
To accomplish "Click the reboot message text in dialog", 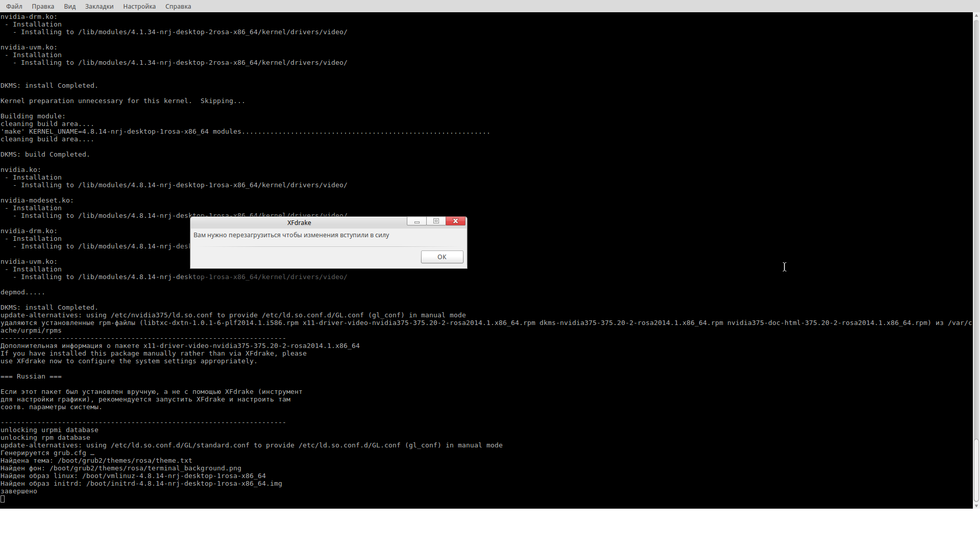I will coord(291,235).
